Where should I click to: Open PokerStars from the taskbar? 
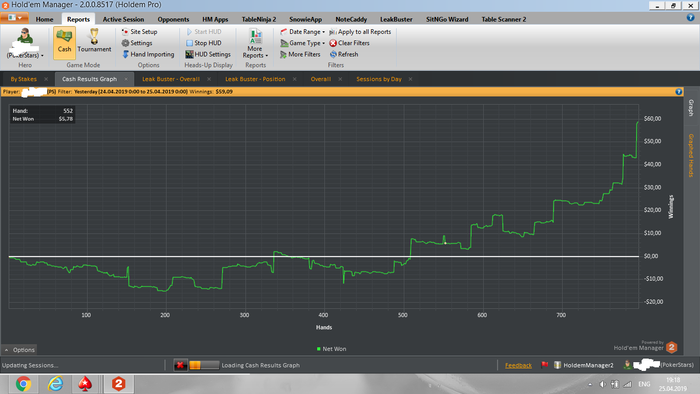tap(85, 384)
